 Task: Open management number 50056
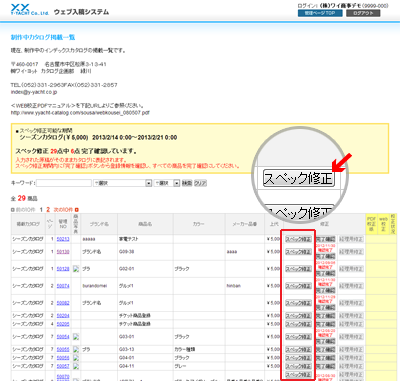coord(63,358)
